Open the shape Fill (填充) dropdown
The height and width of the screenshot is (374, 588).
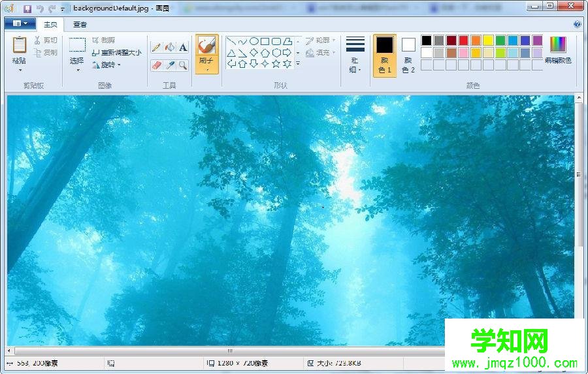(321, 53)
